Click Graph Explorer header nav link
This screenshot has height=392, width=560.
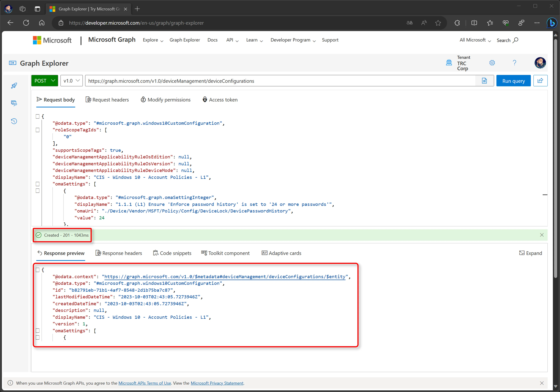(185, 40)
